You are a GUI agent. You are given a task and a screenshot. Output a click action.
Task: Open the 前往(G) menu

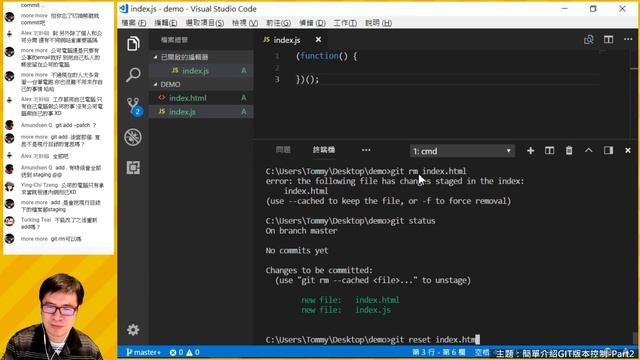pos(278,23)
